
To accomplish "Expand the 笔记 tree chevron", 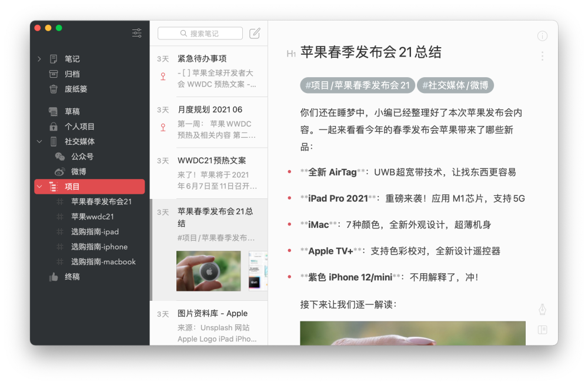I will pyautogui.click(x=39, y=59).
